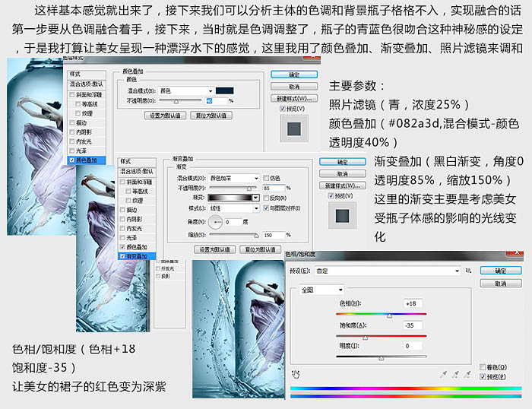
Task: Adjust 明度 lightness slider handle
Action: click(382, 358)
